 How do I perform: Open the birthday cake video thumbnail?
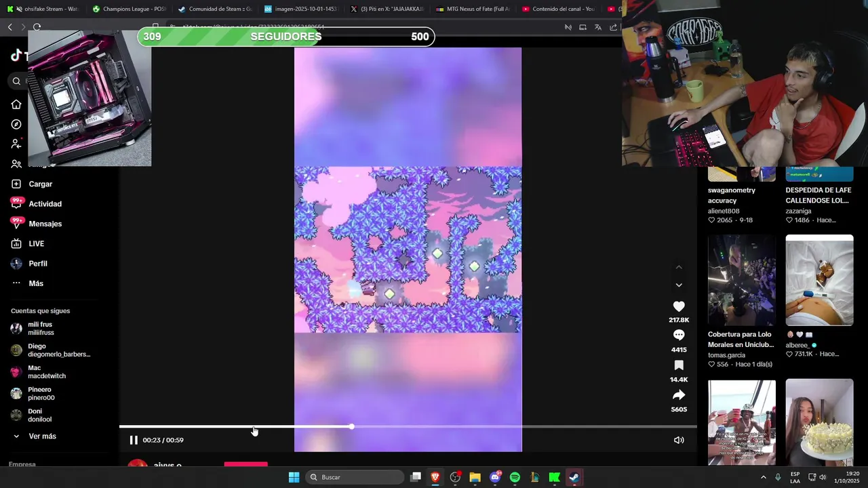(819, 422)
